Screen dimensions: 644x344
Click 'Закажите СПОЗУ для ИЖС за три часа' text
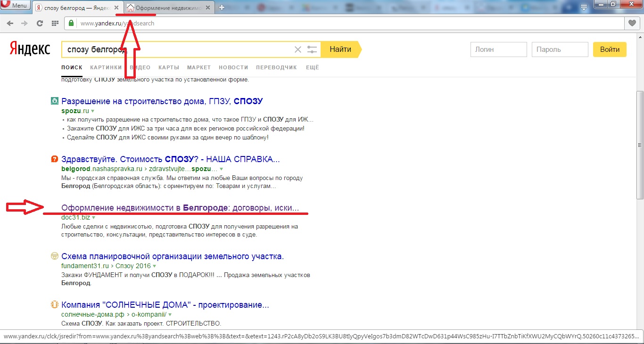[186, 128]
